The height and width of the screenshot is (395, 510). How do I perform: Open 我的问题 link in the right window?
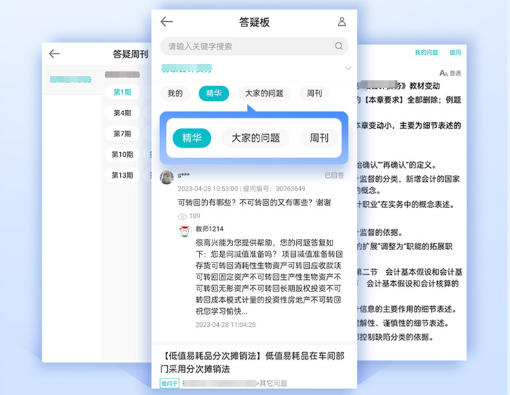tap(426, 53)
